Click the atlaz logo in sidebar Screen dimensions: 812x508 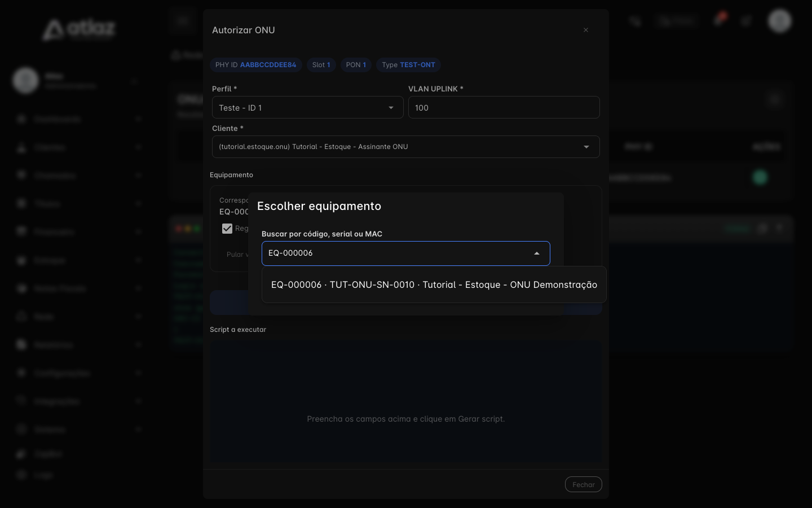tap(79, 29)
